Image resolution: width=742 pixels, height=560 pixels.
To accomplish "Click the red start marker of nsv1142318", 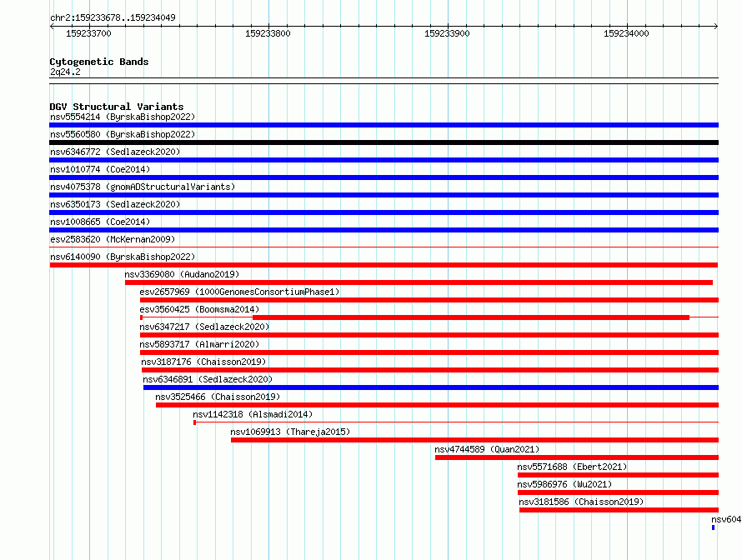I will tap(194, 422).
